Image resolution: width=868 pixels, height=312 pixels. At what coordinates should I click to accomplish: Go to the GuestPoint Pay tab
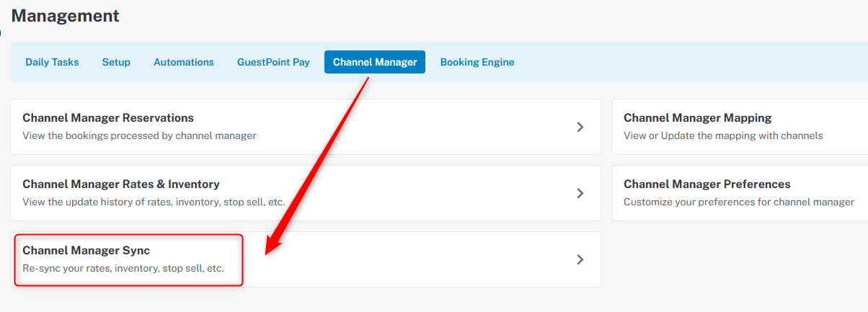pos(273,62)
